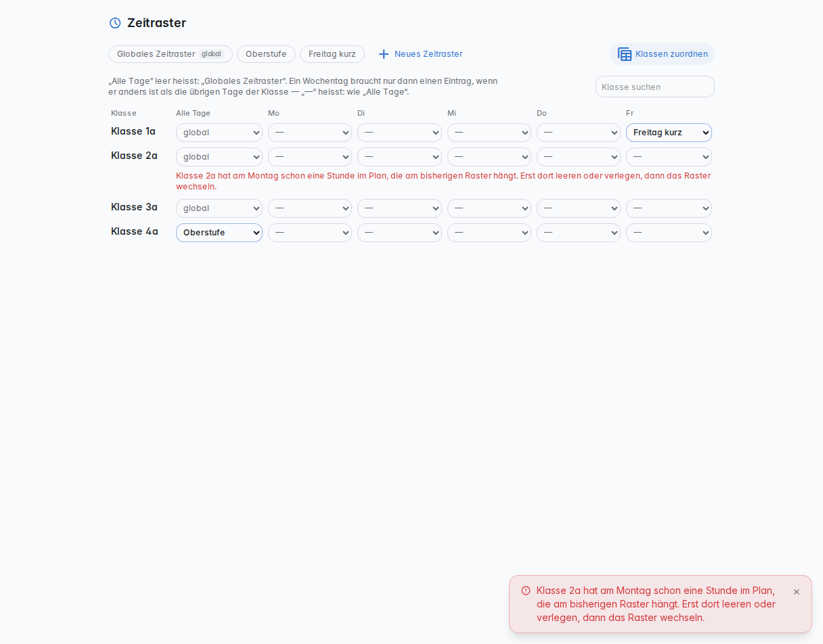
Task: Click the table icon in Klassen zuordnen
Action: coord(625,54)
